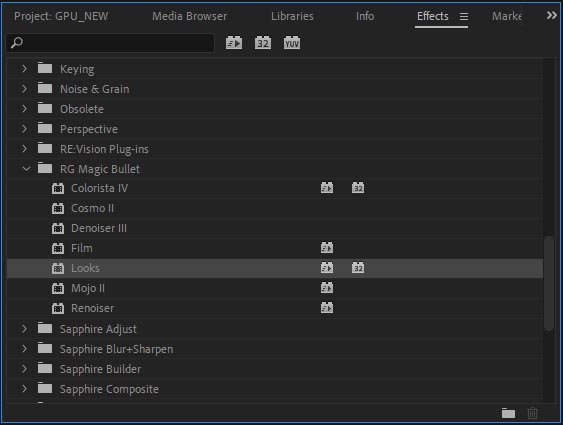Select the Cosmo II effect name
This screenshot has width=563, height=425.
[x=92, y=208]
